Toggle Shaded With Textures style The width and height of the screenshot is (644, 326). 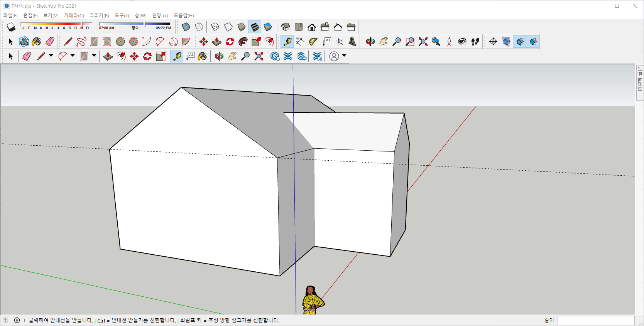pos(255,27)
